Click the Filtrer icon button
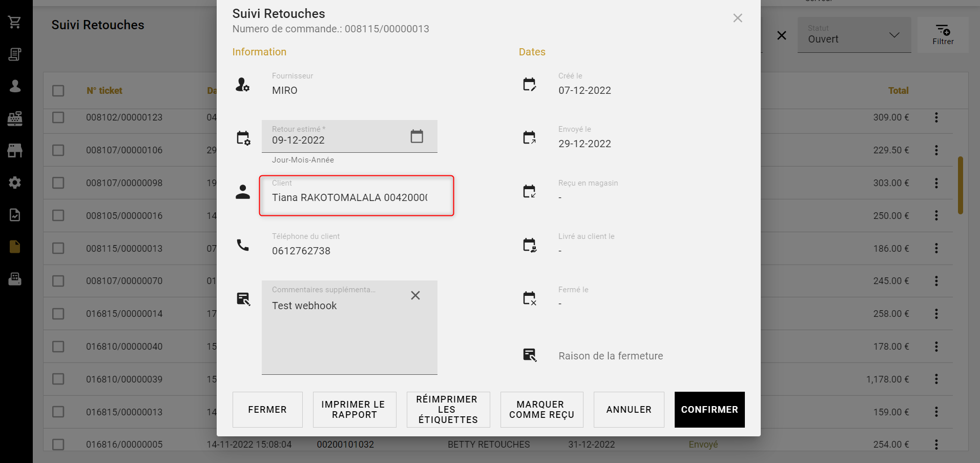980x463 pixels. click(x=943, y=35)
